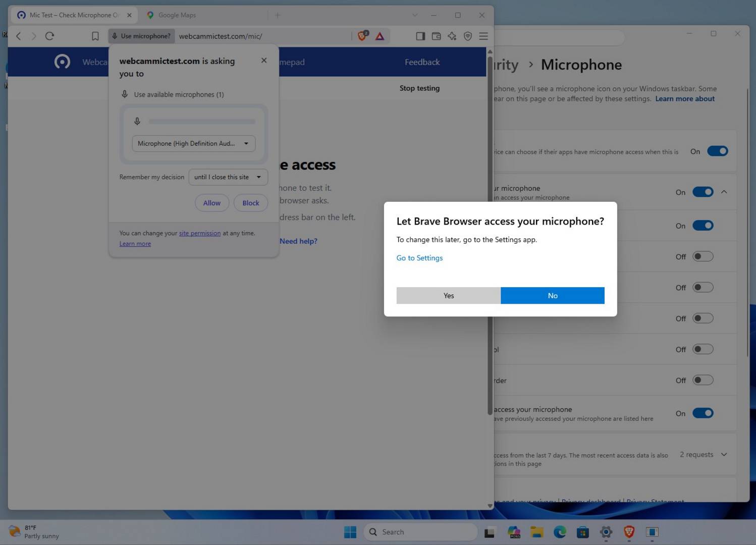Open Leo AI assistant icon
Screen dimensions: 756x545
click(452, 36)
